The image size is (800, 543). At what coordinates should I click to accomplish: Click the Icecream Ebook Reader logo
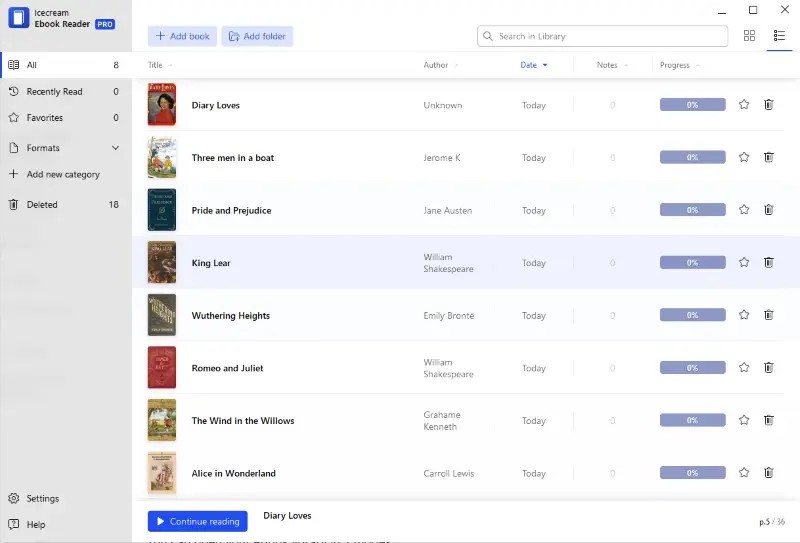(19, 18)
